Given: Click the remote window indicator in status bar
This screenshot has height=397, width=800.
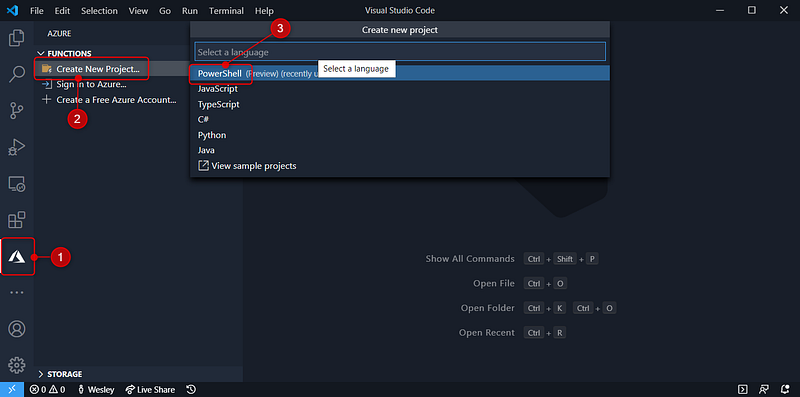Looking at the screenshot, I should pyautogui.click(x=12, y=389).
